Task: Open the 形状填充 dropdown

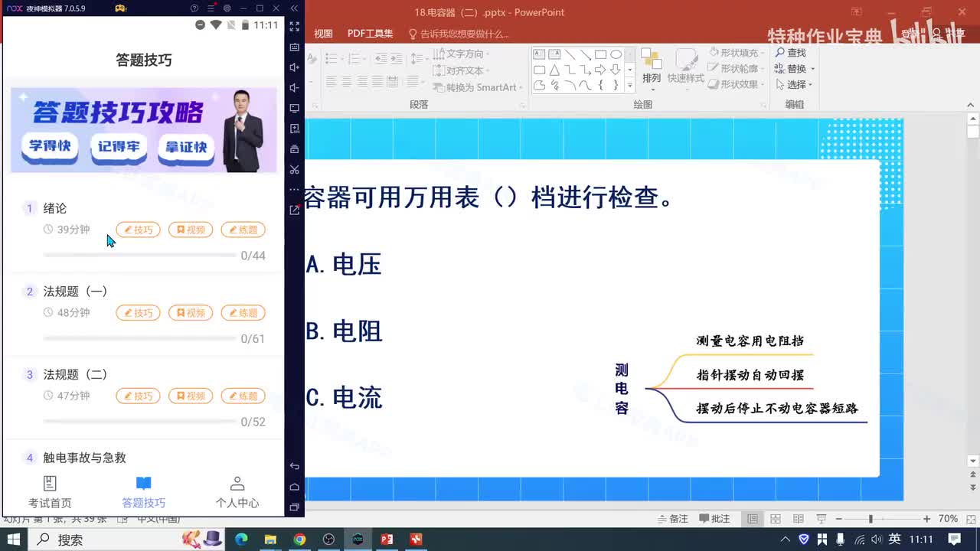Action: 735,53
